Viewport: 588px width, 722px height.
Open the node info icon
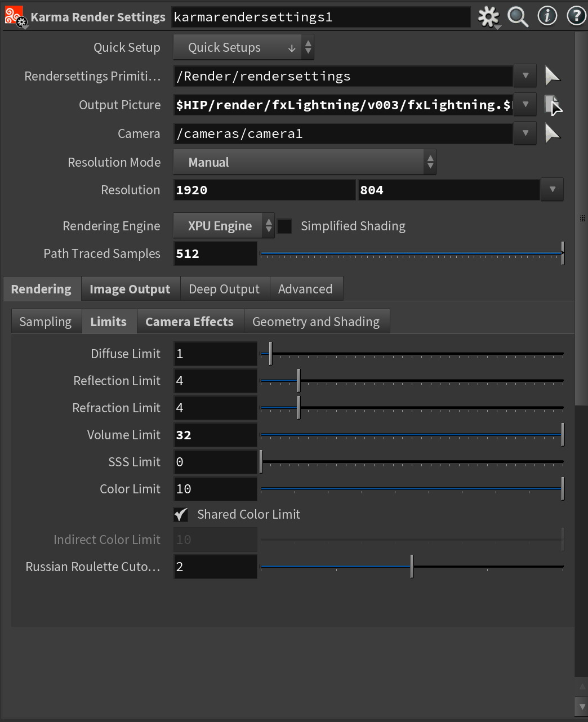[547, 16]
